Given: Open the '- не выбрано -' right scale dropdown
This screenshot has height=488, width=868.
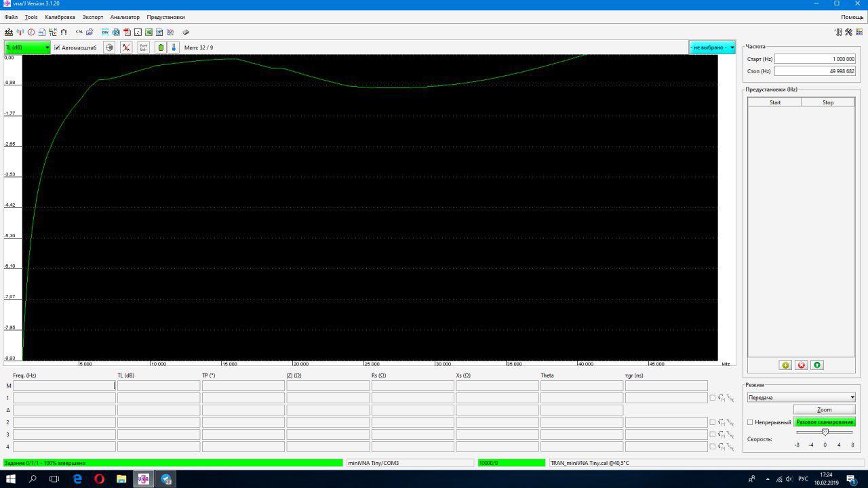Looking at the screenshot, I should pos(712,47).
